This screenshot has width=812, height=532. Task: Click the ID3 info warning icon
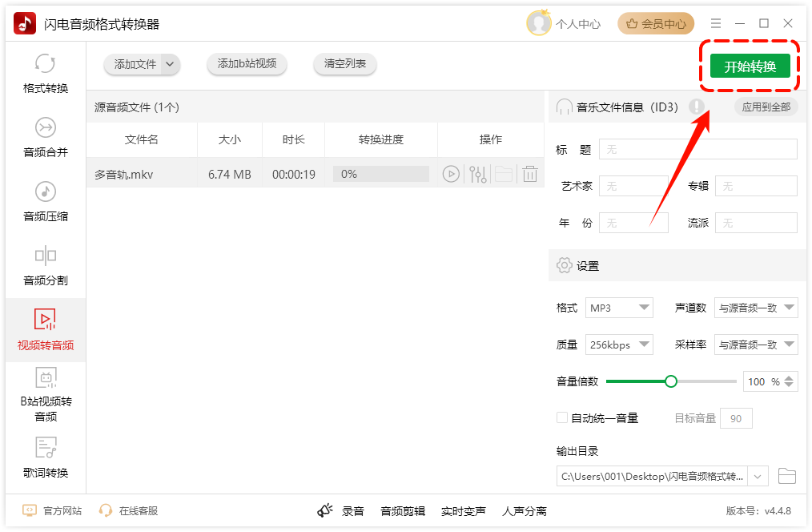pos(697,107)
